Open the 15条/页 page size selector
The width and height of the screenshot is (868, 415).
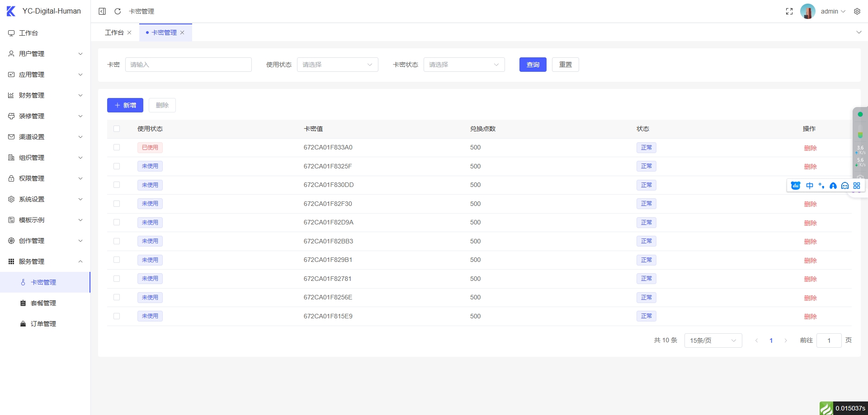tap(712, 340)
